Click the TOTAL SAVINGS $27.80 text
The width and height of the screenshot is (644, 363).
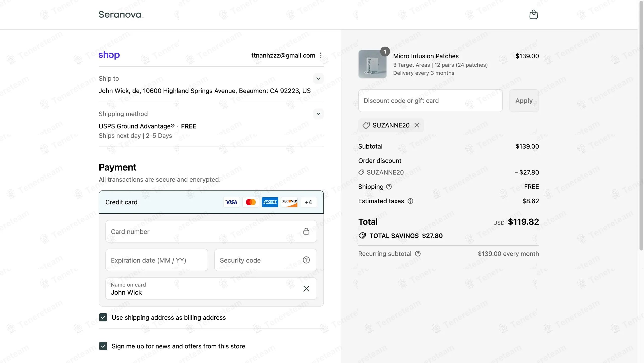pyautogui.click(x=406, y=236)
